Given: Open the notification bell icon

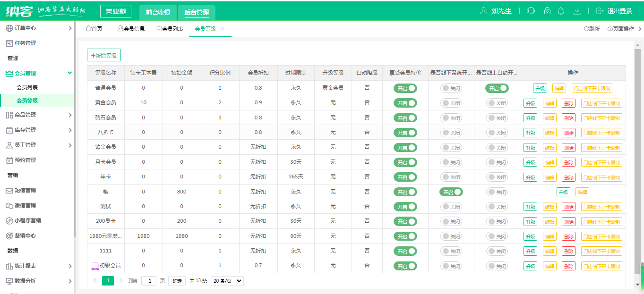Looking at the screenshot, I should [x=561, y=11].
